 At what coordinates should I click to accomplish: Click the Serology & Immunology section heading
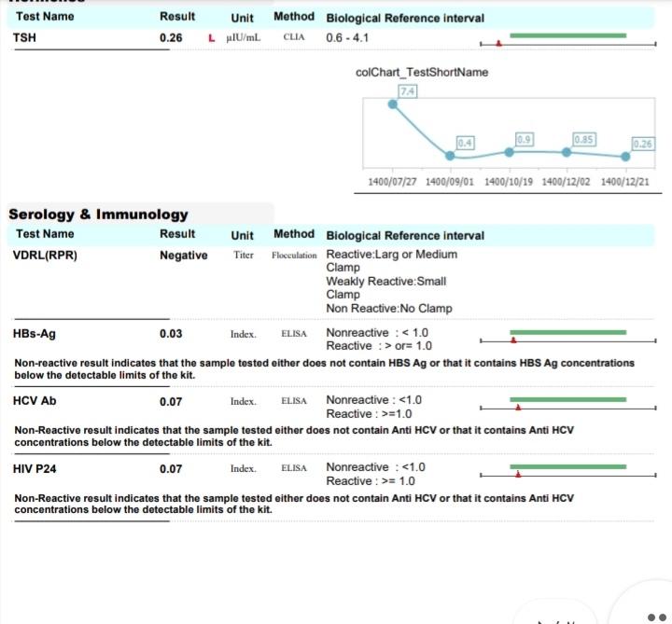pyautogui.click(x=98, y=215)
